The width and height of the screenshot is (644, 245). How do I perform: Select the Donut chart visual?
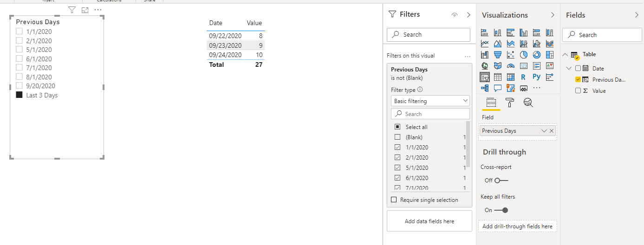[537, 55]
